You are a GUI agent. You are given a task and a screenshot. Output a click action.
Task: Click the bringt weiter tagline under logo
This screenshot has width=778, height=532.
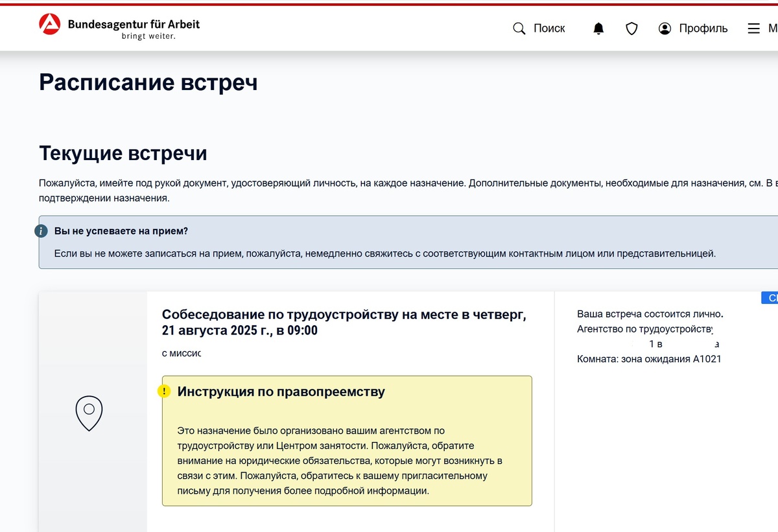148,36
